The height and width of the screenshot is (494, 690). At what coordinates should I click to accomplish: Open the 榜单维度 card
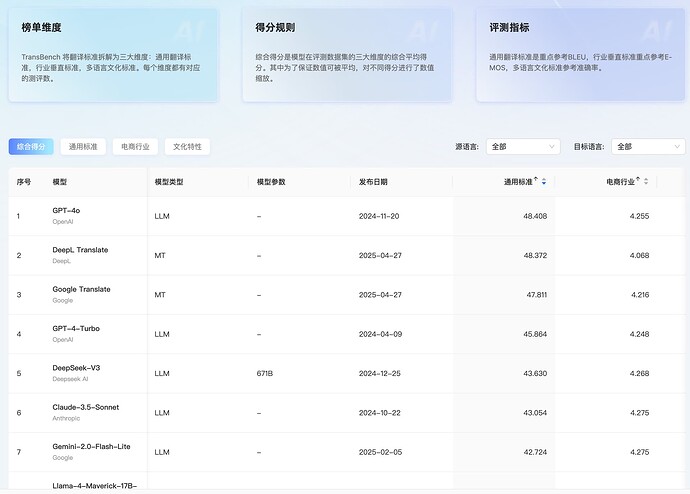tap(113, 55)
